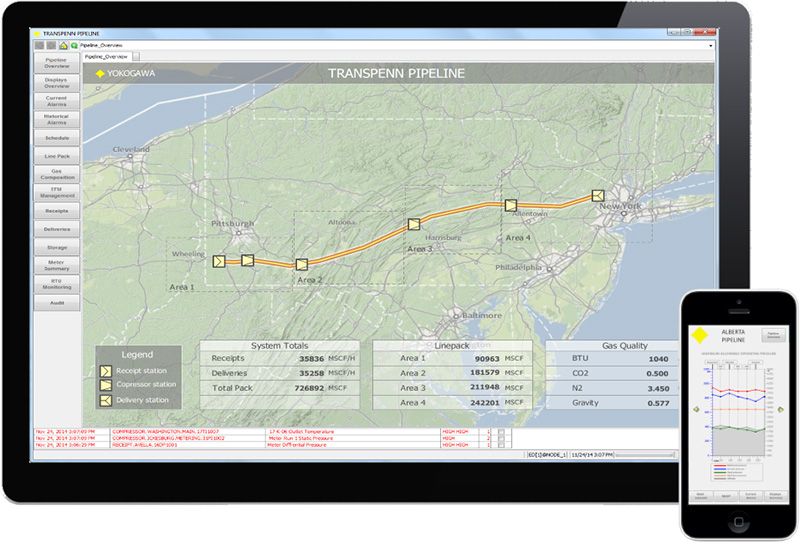
Task: Tap the left yellow arrow on phone chart
Action: coord(695,409)
